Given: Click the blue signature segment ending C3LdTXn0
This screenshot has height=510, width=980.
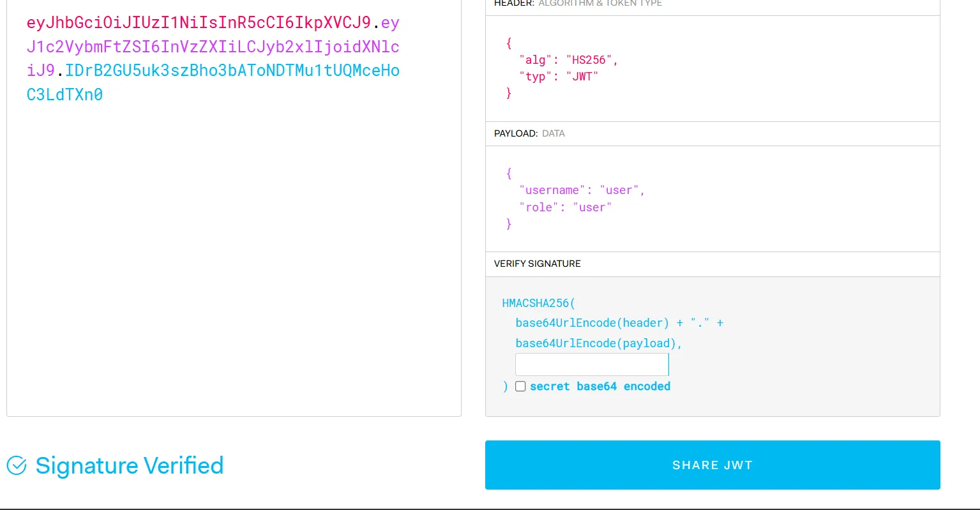Looking at the screenshot, I should (x=64, y=94).
